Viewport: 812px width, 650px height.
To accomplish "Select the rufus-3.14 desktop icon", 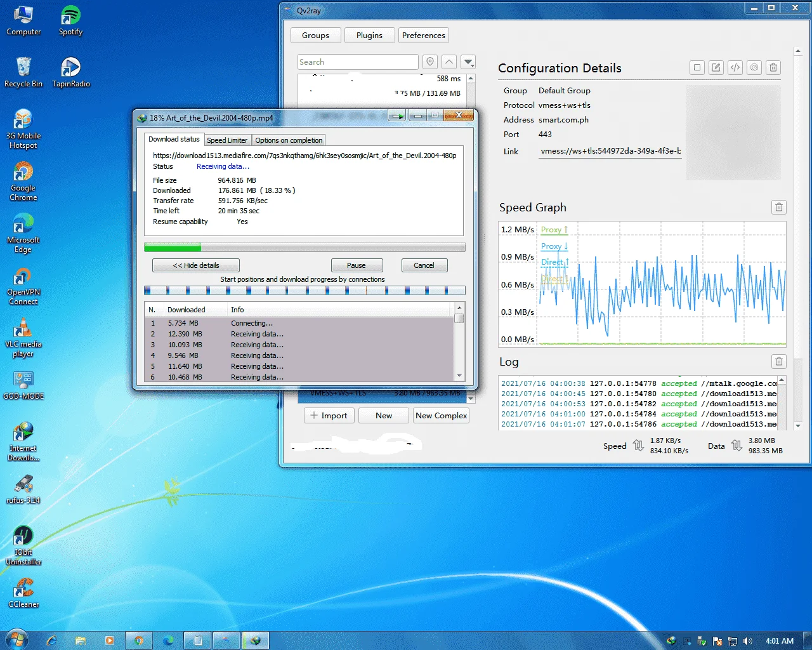I will [x=23, y=489].
